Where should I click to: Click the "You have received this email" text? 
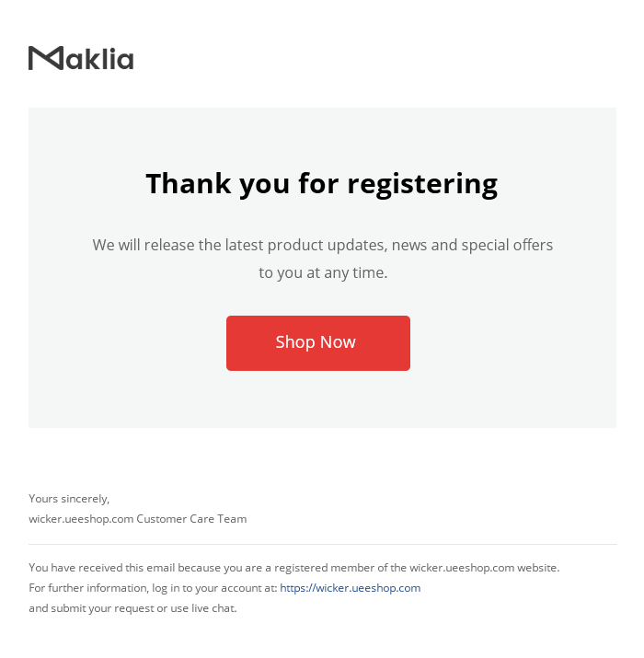click(99, 568)
